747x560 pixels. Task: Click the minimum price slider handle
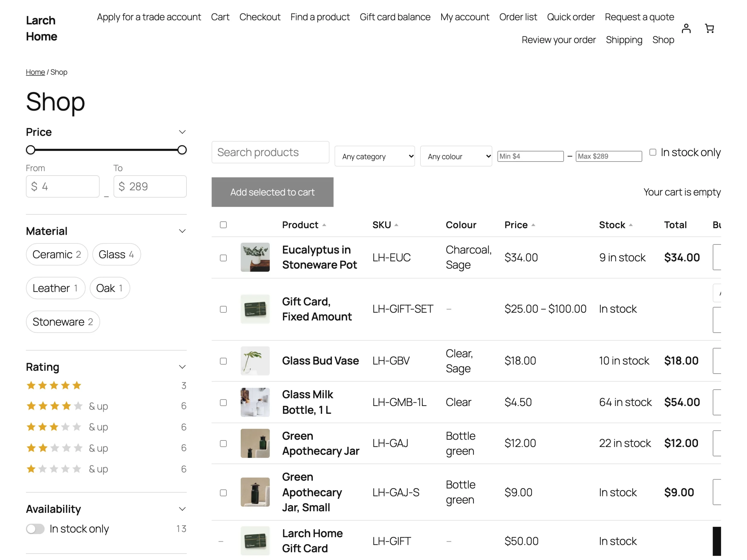[31, 150]
